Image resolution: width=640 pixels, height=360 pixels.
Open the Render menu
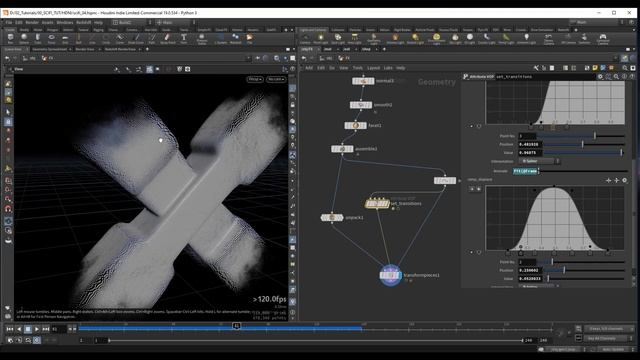(x=32, y=22)
